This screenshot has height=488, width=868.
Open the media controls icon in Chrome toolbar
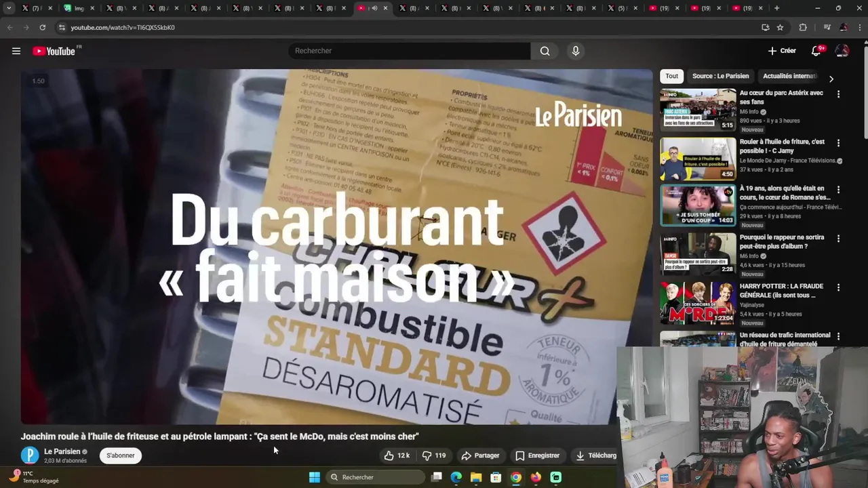[827, 27]
